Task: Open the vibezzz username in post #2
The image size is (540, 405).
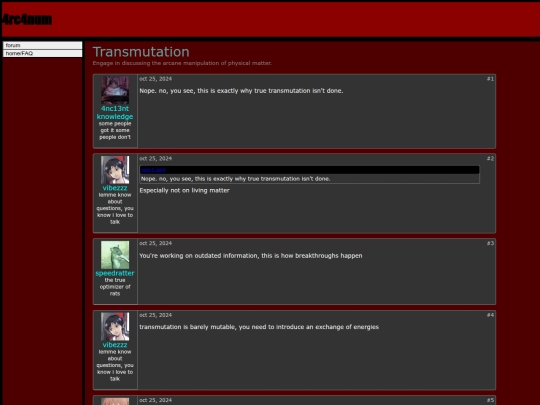Action: tap(115, 188)
